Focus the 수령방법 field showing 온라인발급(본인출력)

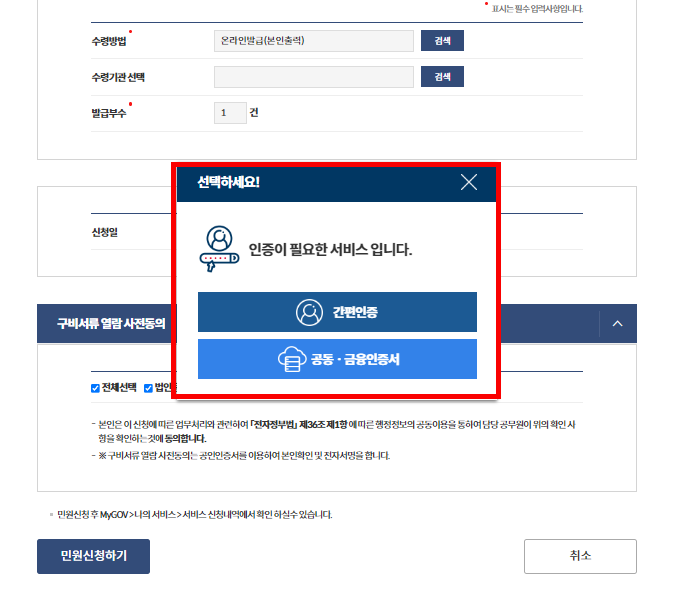point(314,41)
